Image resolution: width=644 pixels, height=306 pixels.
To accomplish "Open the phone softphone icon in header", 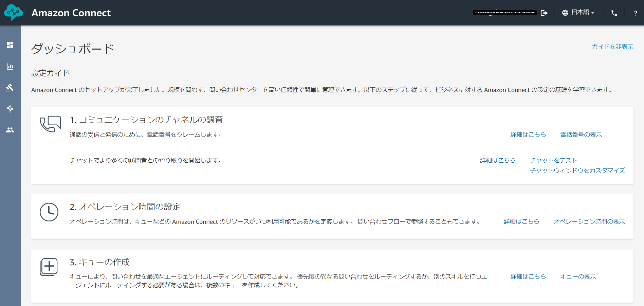I will [x=614, y=13].
